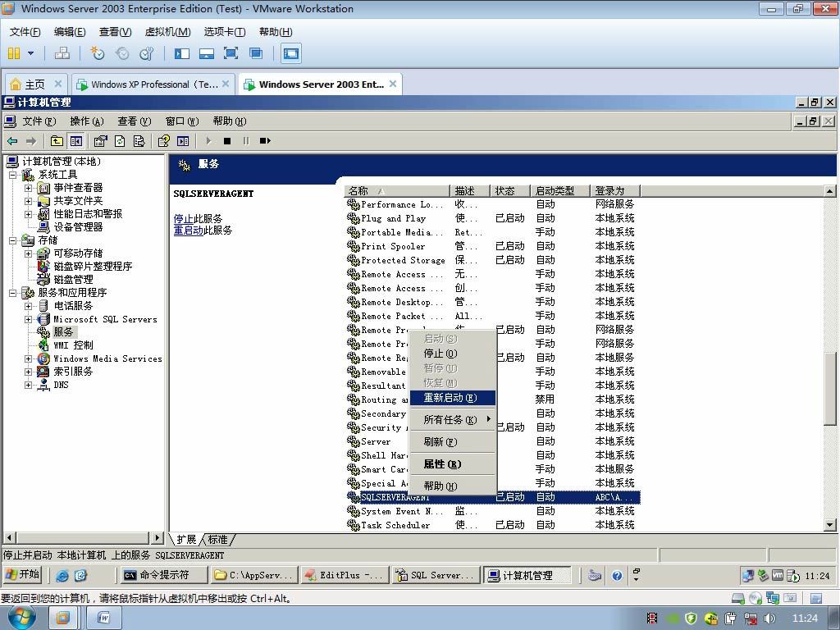Open VMware snapshot manager icon

(x=146, y=53)
